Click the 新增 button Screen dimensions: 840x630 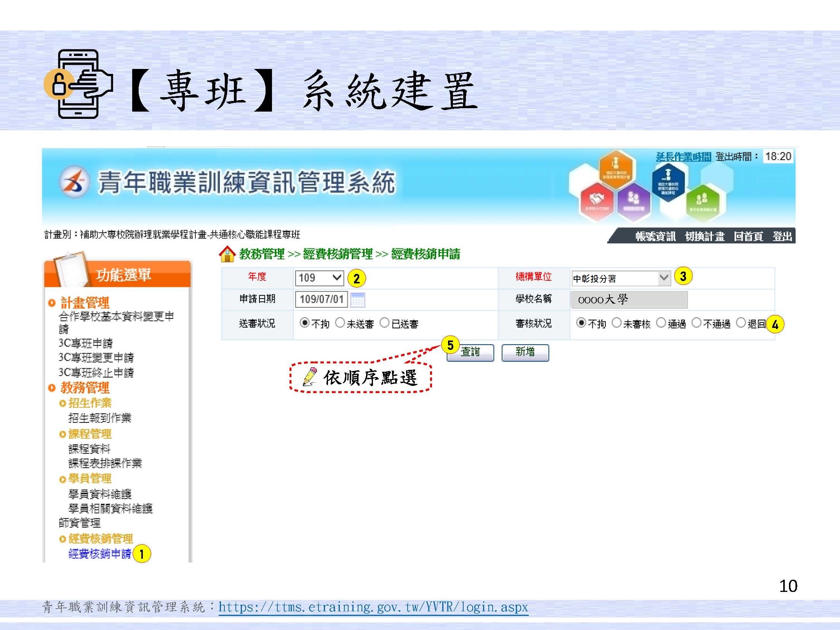(x=525, y=352)
